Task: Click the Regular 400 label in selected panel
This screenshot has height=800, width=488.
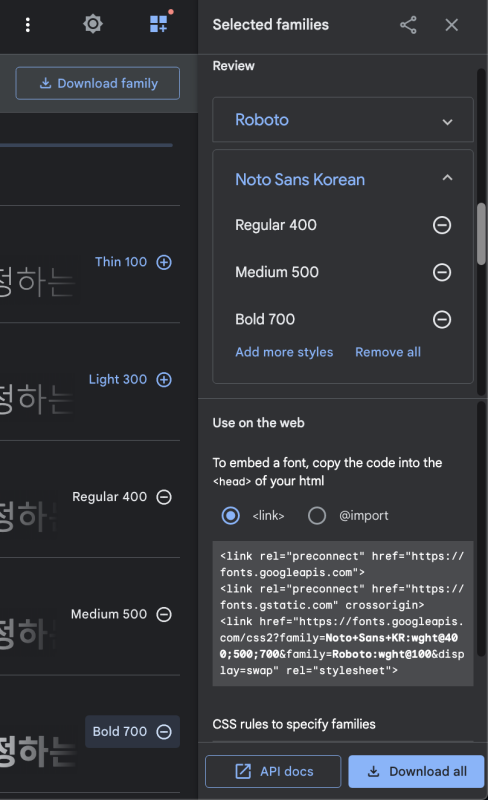Action: (276, 225)
